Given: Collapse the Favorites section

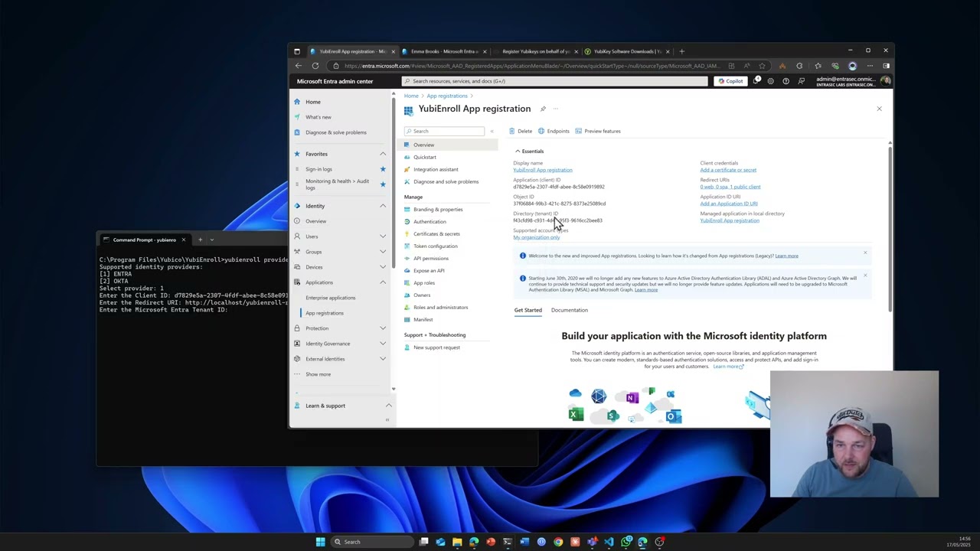Looking at the screenshot, I should pos(383,154).
